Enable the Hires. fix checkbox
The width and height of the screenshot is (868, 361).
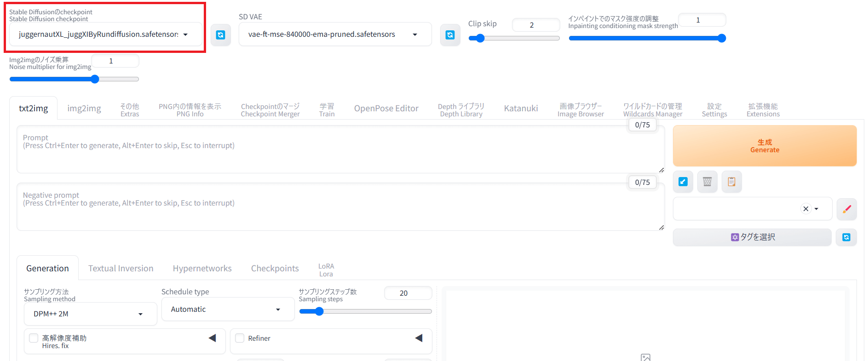pos(34,338)
